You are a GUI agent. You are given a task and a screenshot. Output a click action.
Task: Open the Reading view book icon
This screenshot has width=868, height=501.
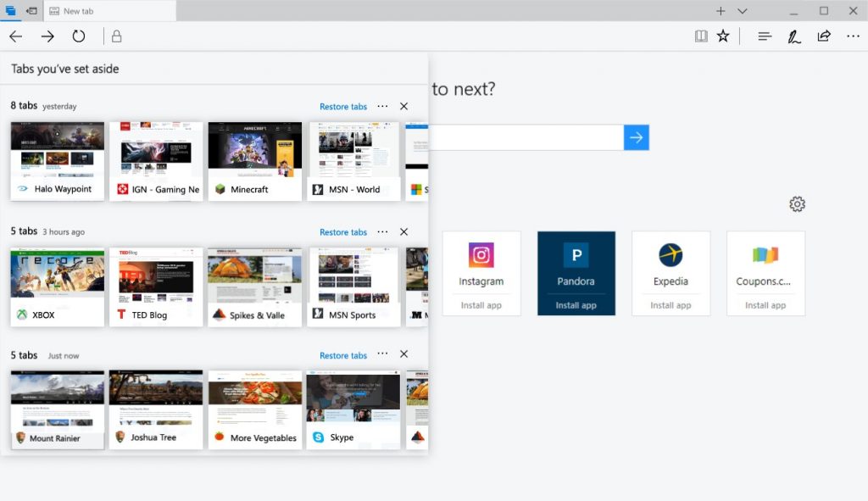pos(701,36)
